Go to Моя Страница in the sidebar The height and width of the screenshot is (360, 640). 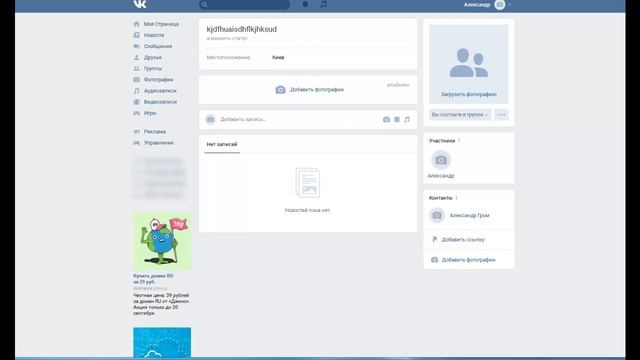(161, 24)
